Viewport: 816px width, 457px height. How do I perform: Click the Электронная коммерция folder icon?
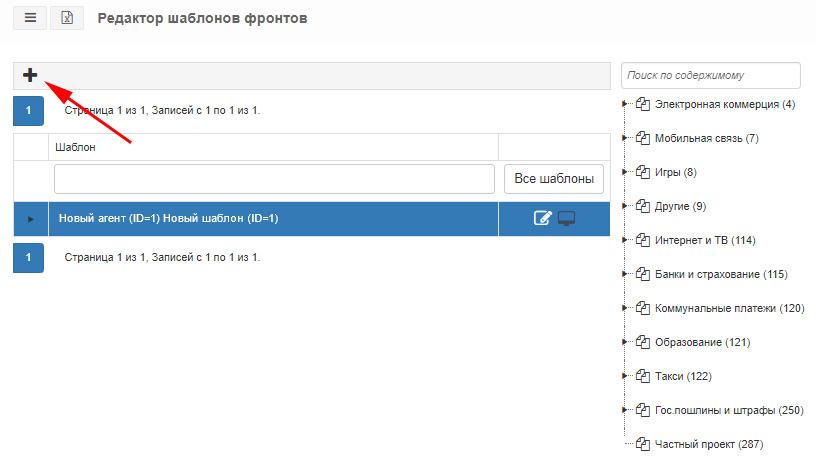tap(643, 104)
